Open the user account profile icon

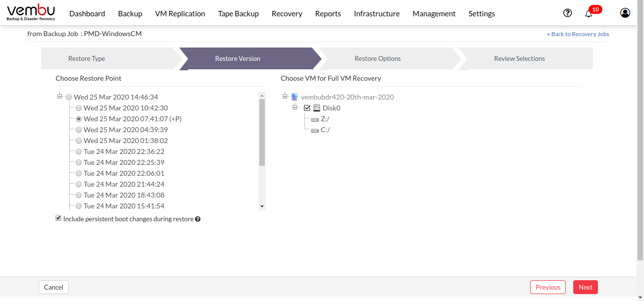click(625, 13)
